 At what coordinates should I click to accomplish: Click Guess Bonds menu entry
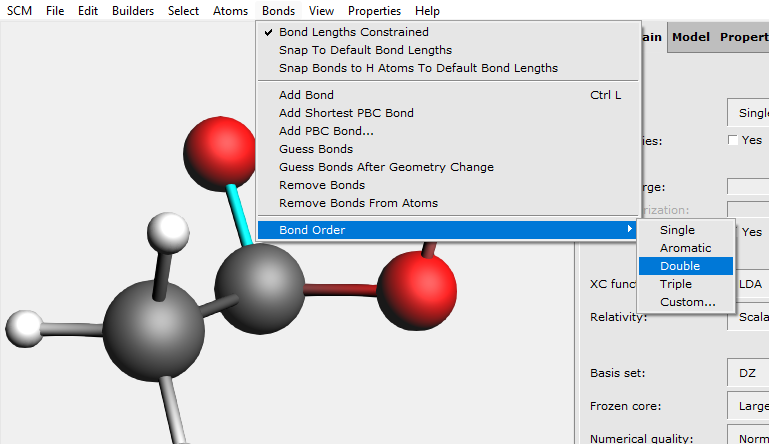(x=315, y=149)
